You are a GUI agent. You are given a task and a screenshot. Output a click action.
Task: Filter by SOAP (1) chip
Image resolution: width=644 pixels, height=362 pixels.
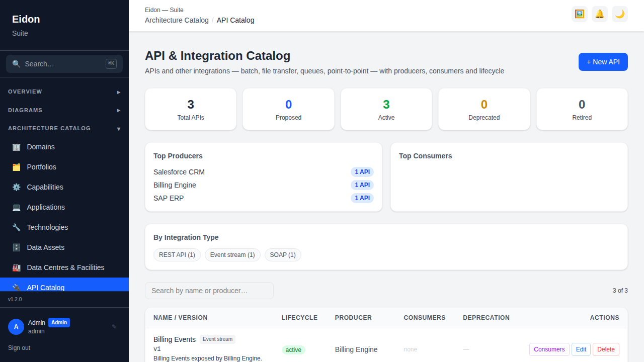pos(283,255)
